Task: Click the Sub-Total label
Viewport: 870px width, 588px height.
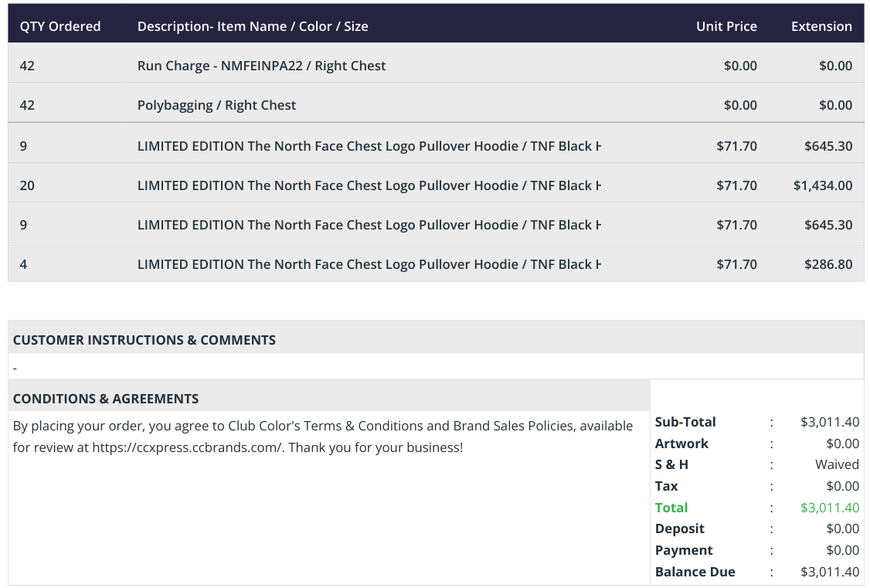Action: (685, 422)
